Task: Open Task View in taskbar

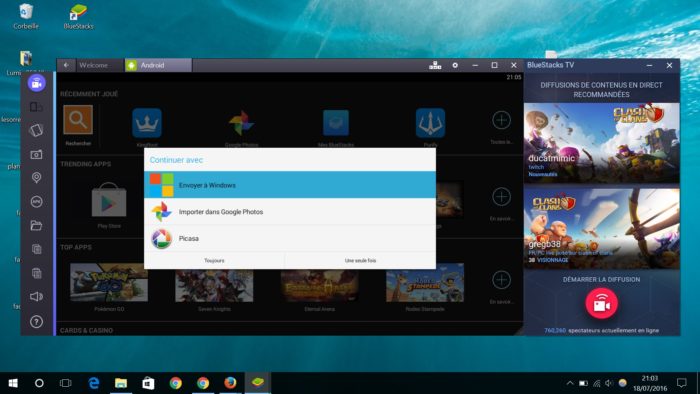Action: pos(66,383)
